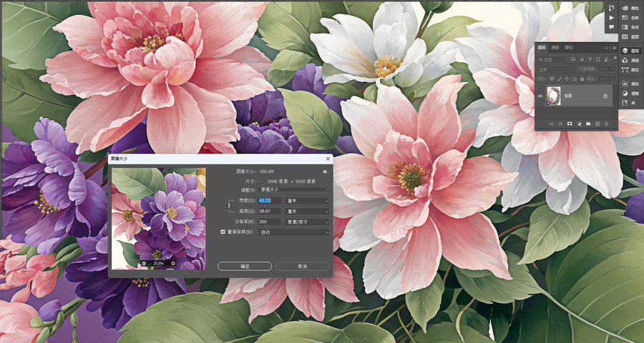Viewport: 644px width, 343px height.
Task: Open the resample method 自动 dropdown
Action: (x=294, y=232)
